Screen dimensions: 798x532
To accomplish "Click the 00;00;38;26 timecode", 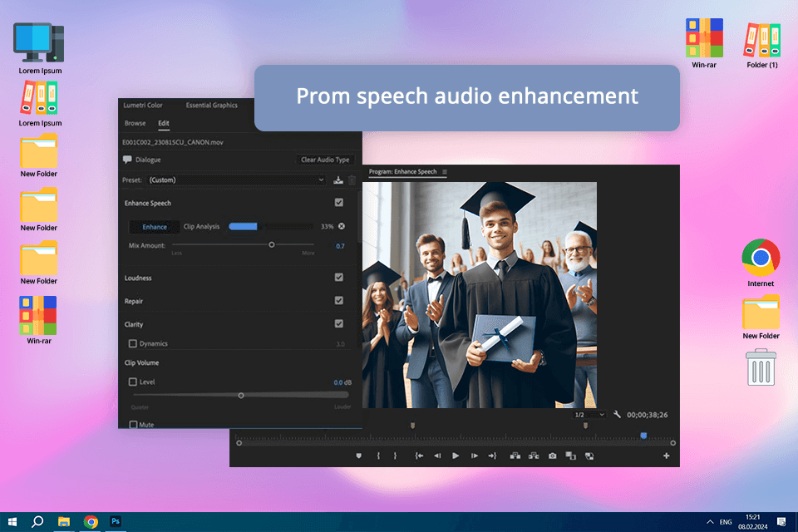I will 647,415.
